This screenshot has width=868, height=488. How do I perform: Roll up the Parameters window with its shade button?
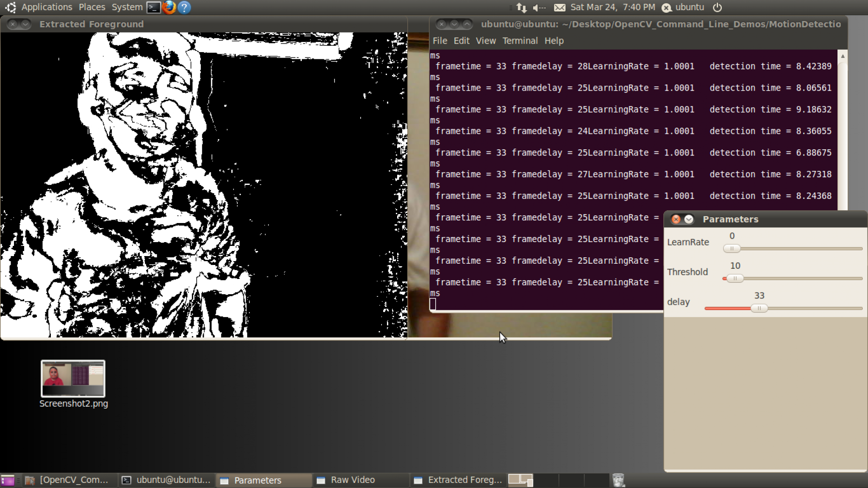(x=688, y=219)
